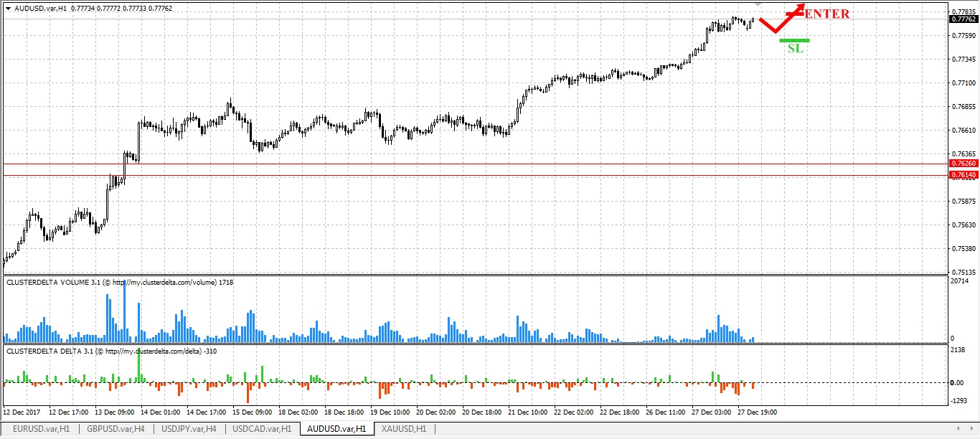Click the current price label 0.77762
Image resolution: width=980 pixels, height=439 pixels.
point(962,20)
